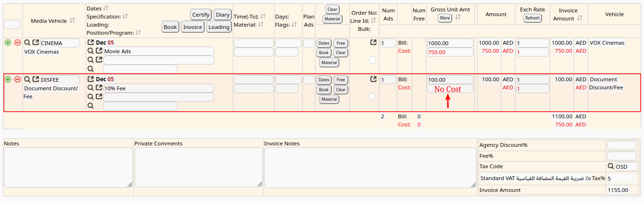Open pop-out beside the 10% Fee field
The width and height of the screenshot is (644, 201).
click(99, 87)
